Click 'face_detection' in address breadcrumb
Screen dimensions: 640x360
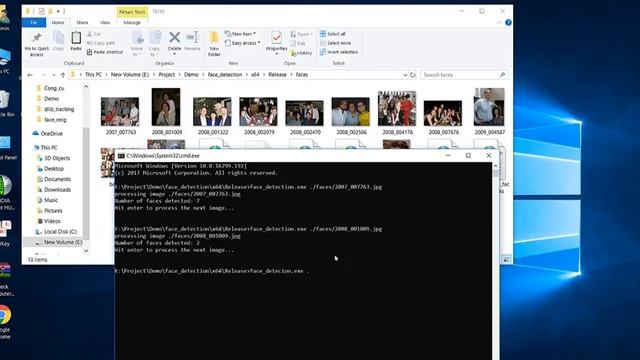225,75
